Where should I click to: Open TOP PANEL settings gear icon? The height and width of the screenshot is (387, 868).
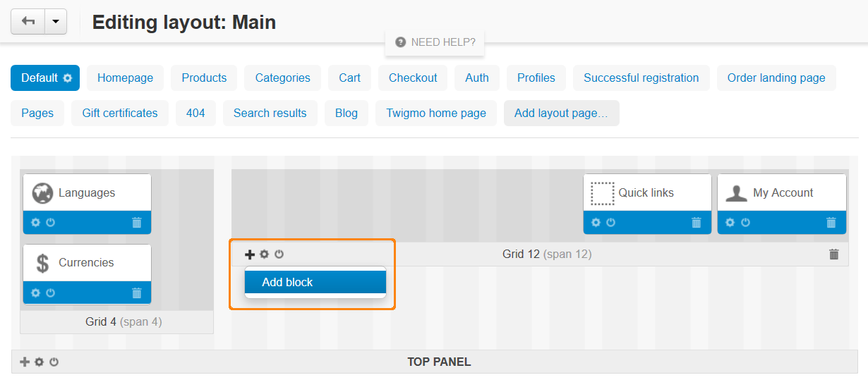coord(40,362)
